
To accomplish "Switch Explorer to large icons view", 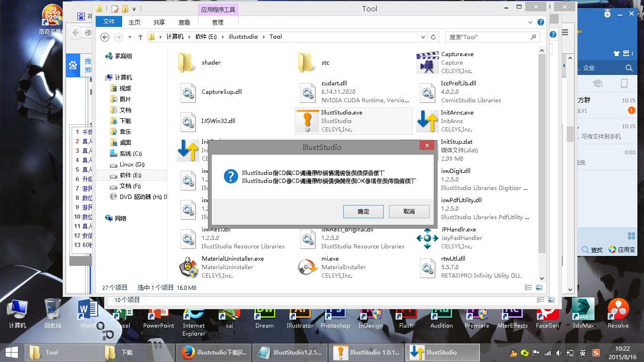I will 539,288.
